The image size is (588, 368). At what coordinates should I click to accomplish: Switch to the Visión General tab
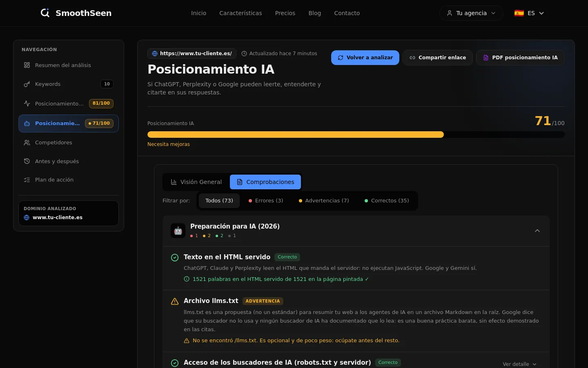[196, 182]
